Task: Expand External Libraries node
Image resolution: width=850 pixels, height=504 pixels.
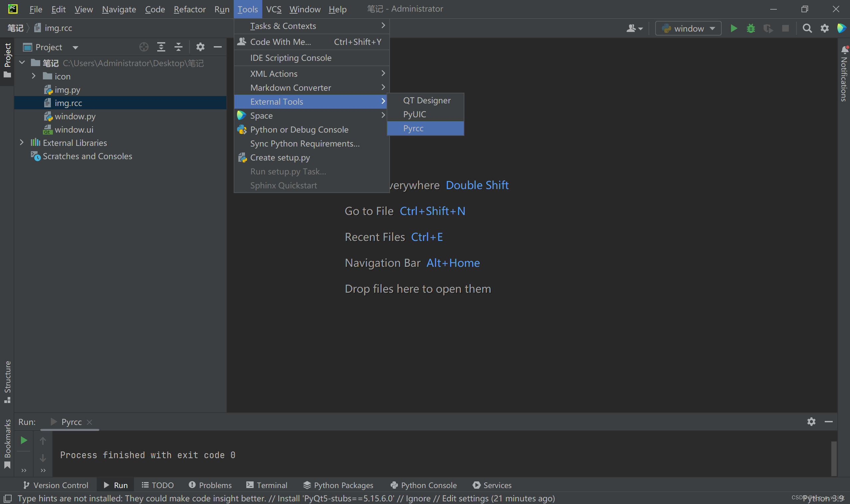Action: 22,143
